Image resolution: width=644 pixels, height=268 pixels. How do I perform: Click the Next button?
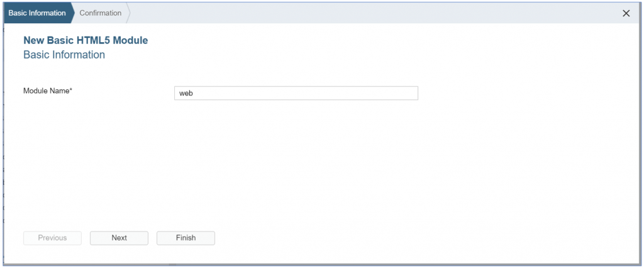point(119,238)
